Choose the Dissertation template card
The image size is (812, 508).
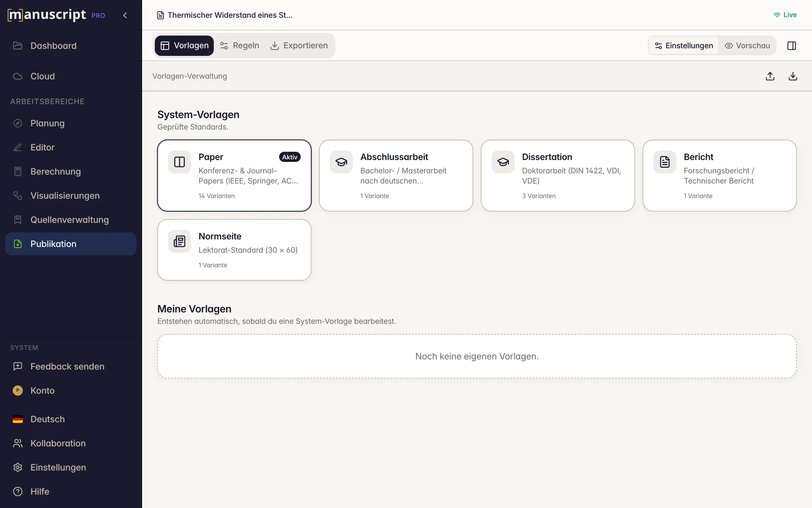[x=558, y=176]
